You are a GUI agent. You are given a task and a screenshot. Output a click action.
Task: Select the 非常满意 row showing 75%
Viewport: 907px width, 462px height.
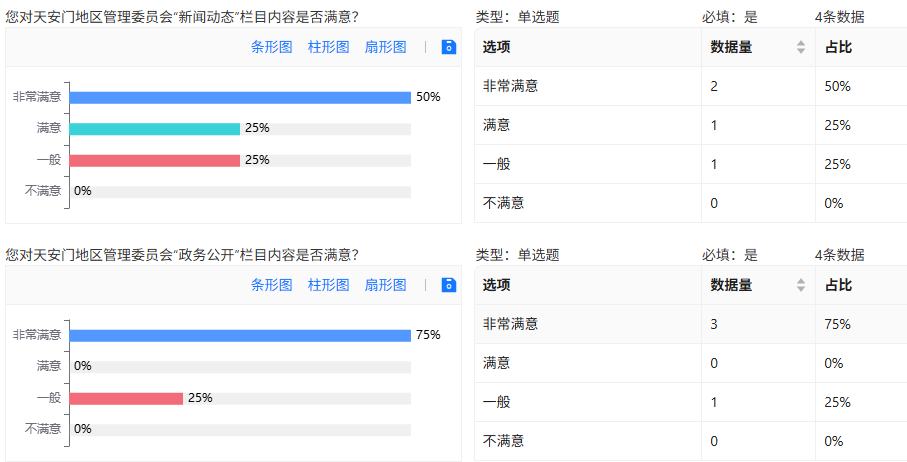coord(691,324)
